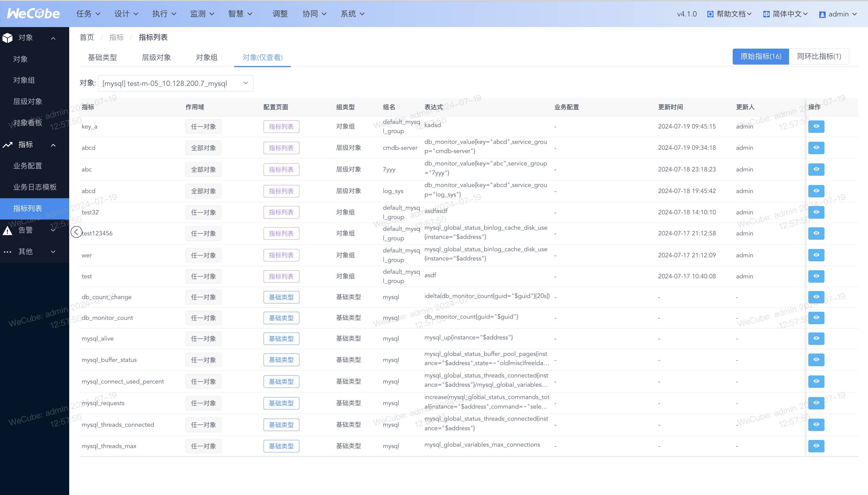Collapse sidebar with left arrow circle
The width and height of the screenshot is (868, 495).
point(76,232)
